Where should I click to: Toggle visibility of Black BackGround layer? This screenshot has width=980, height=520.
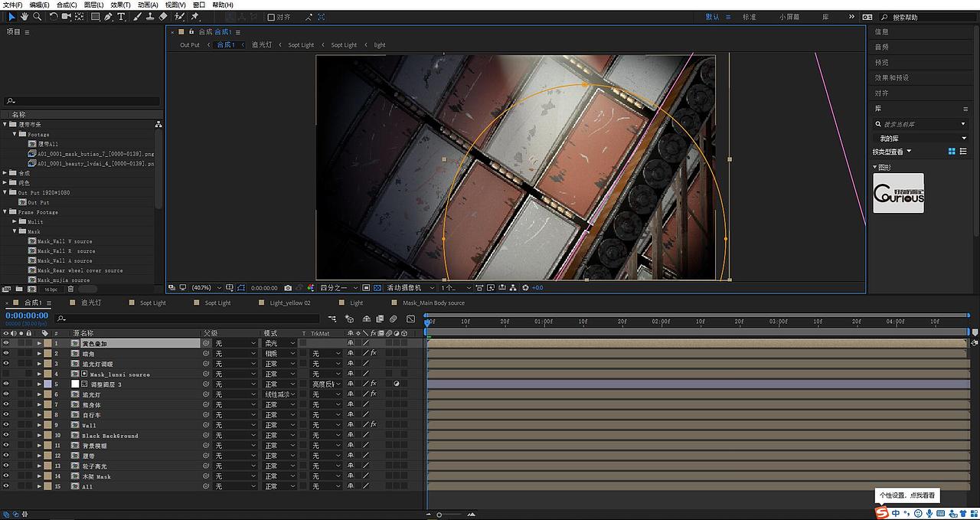(5, 435)
